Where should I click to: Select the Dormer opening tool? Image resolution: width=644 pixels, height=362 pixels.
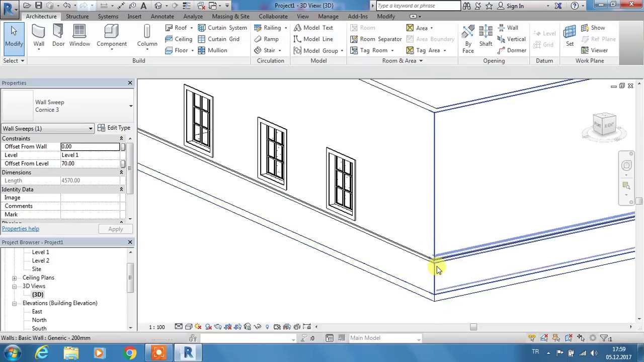click(512, 50)
